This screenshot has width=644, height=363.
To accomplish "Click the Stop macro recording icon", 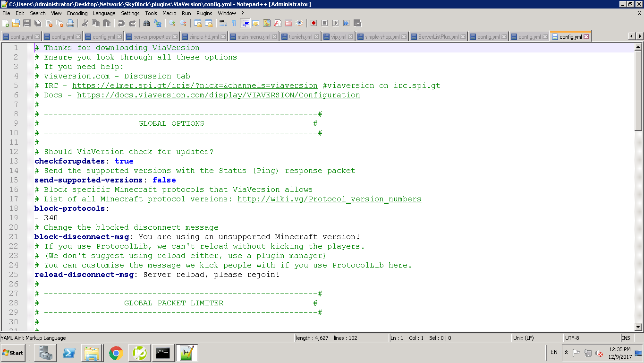I will (x=325, y=23).
